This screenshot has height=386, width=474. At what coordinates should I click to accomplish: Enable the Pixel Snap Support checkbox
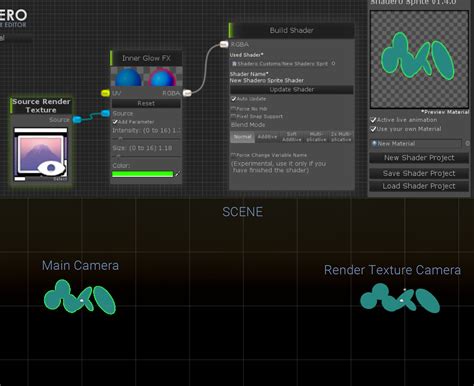click(233, 116)
